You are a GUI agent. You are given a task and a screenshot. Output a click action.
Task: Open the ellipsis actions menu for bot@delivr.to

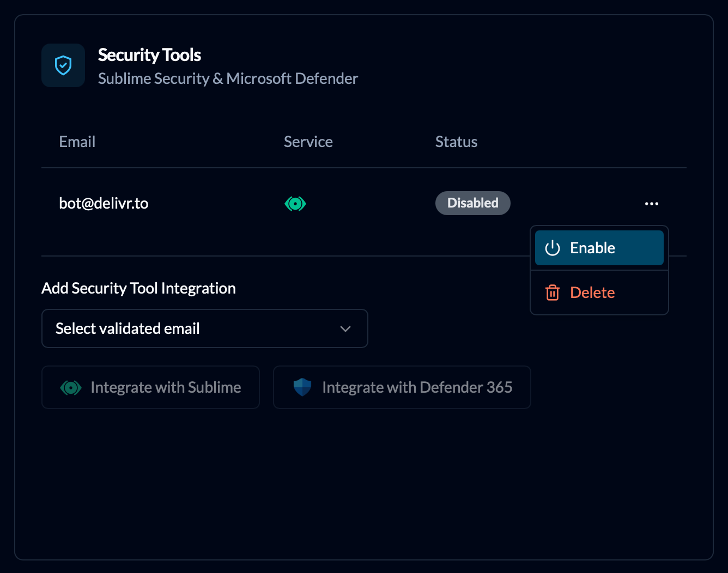[x=652, y=203]
